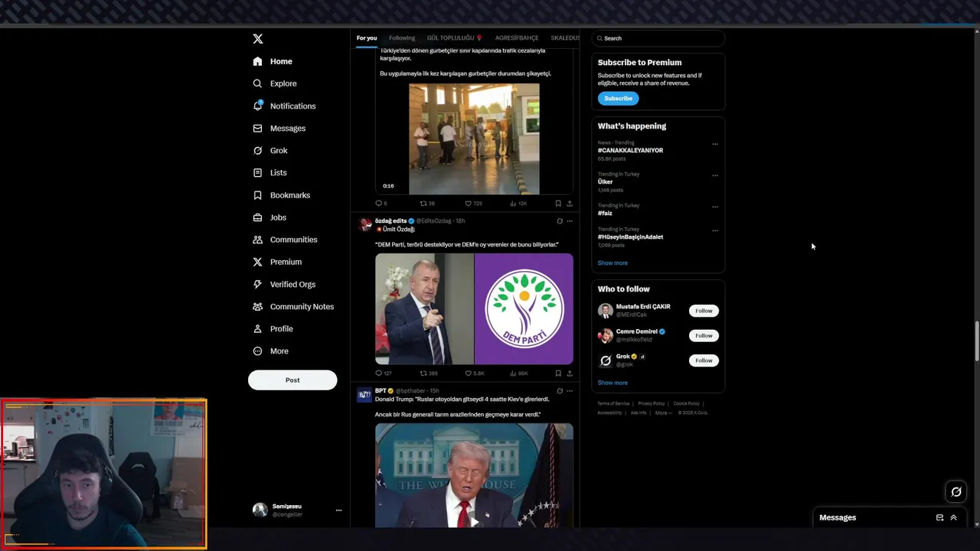Click Show more under Who to follow

612,383
